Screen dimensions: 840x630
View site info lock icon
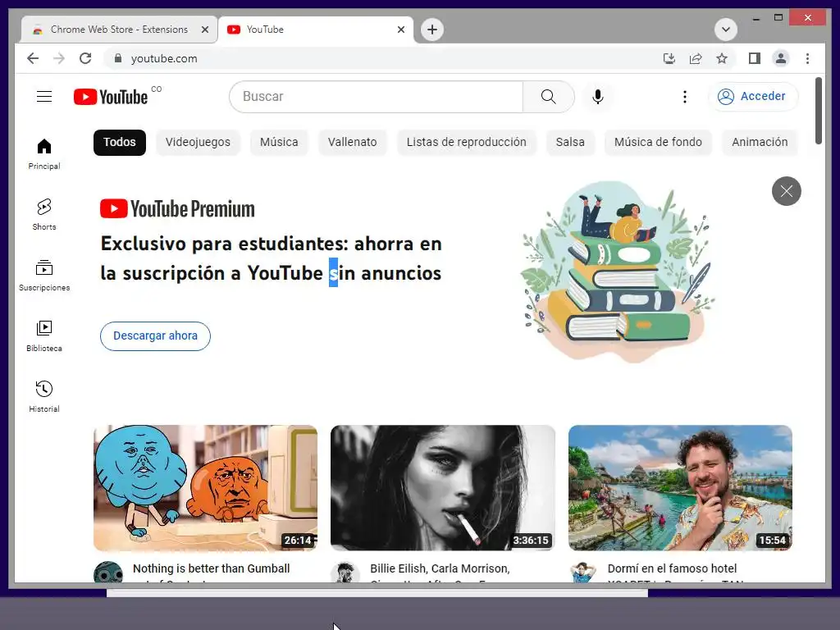coord(118,58)
